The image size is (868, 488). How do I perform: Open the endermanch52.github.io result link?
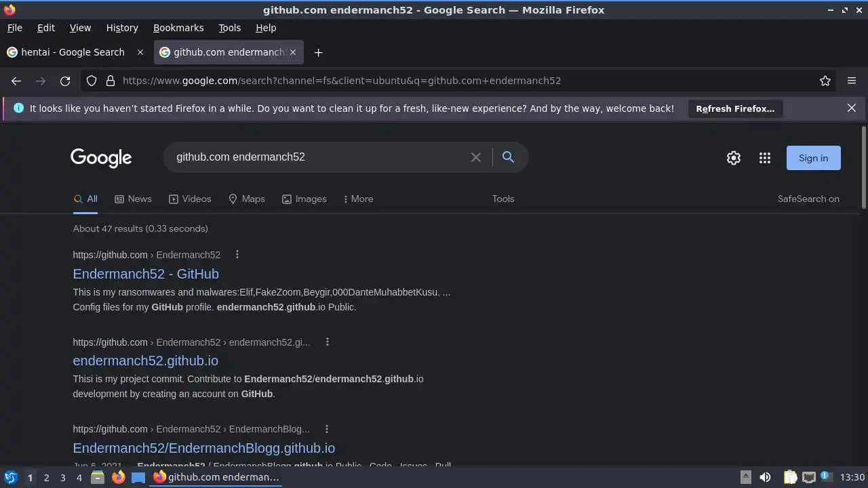tap(145, 361)
